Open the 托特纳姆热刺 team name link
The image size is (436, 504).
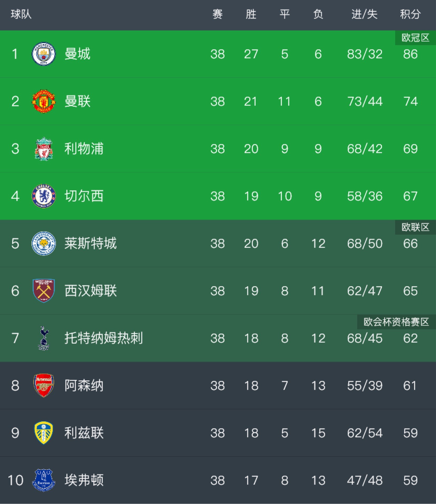click(x=104, y=338)
